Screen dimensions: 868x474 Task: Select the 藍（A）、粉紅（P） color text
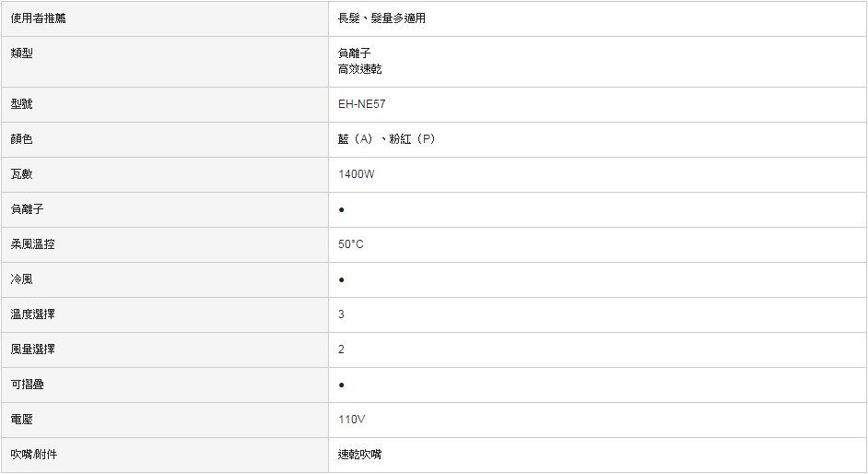coord(386,139)
